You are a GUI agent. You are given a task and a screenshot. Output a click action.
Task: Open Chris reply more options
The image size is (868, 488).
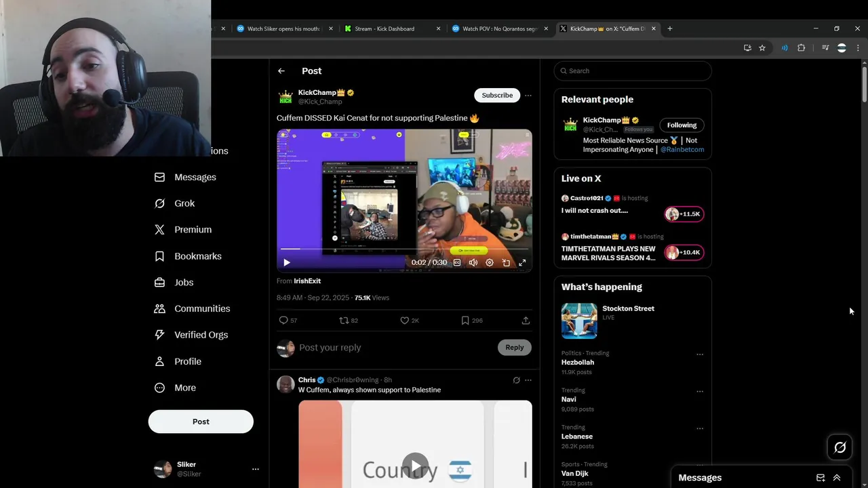[x=528, y=380]
